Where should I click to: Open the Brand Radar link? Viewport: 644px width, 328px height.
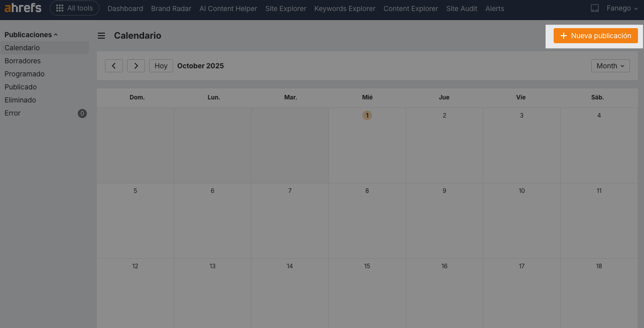171,9
